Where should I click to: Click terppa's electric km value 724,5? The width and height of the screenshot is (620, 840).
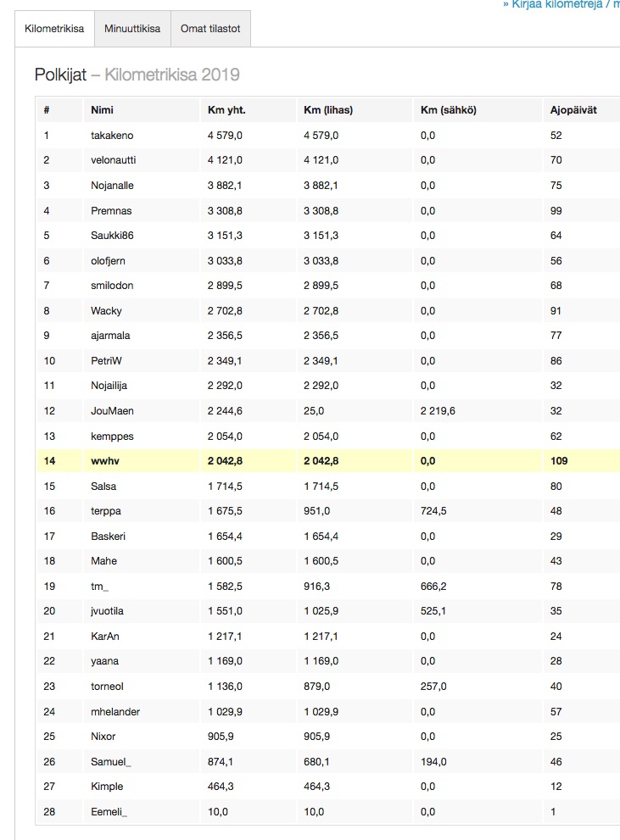tap(434, 511)
